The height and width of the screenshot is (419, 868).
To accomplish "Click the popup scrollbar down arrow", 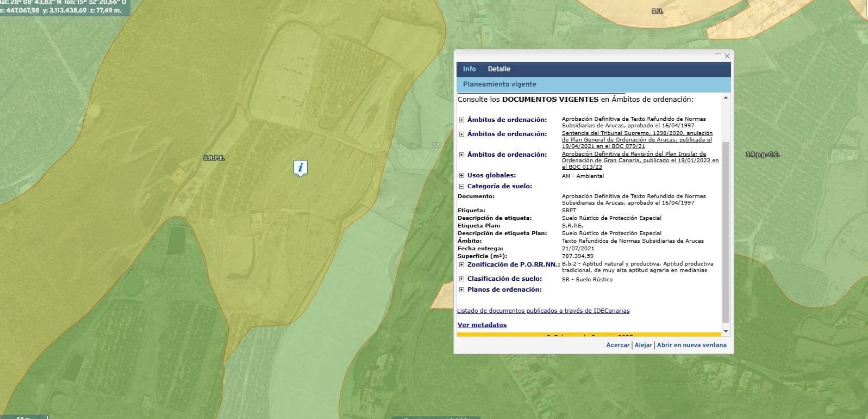I will coord(726,331).
